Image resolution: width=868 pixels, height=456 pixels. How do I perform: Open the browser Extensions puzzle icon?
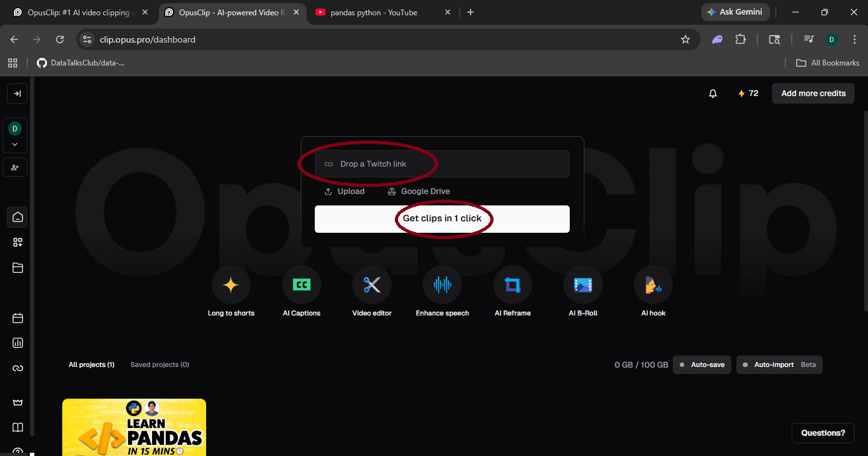click(740, 39)
